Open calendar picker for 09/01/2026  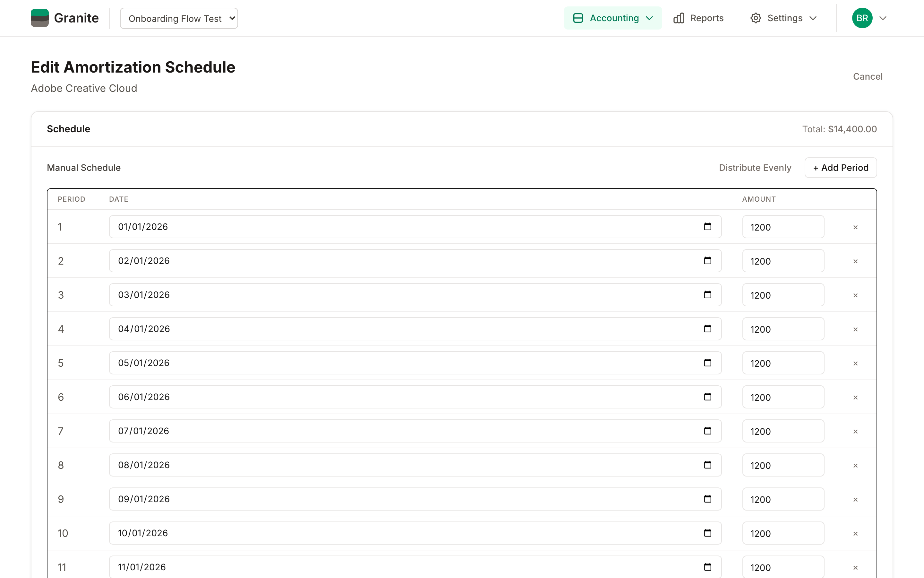click(707, 499)
